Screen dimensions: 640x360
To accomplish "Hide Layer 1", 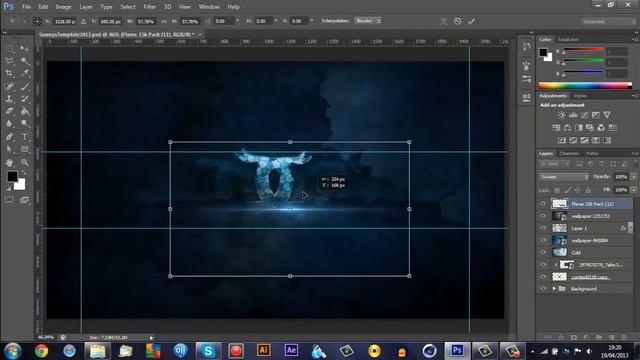I will [x=543, y=228].
